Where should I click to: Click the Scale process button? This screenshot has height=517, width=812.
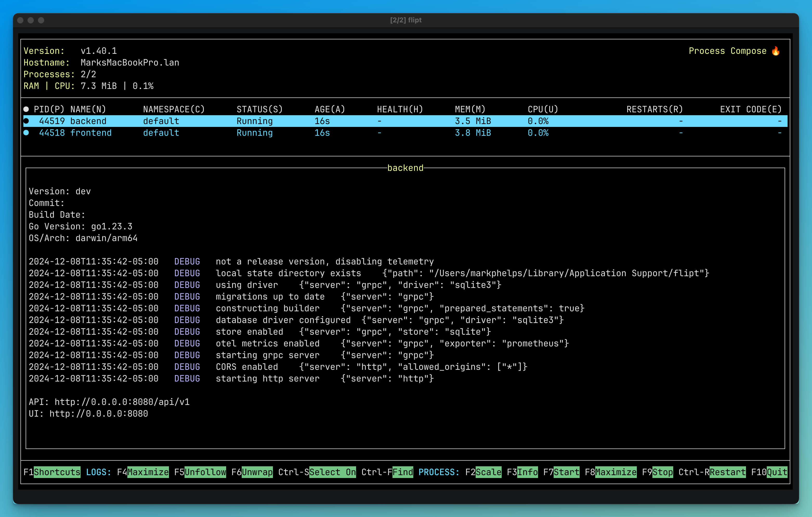(x=488, y=472)
